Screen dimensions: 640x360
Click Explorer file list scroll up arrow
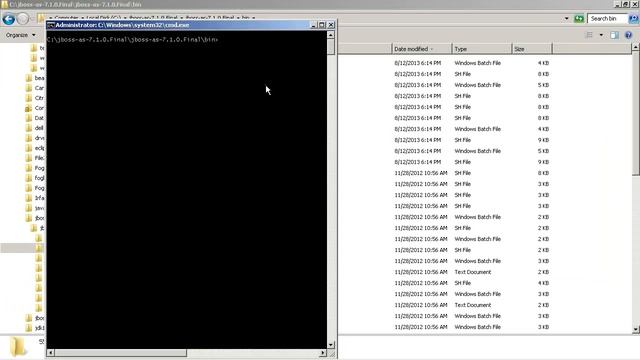click(x=636, y=48)
